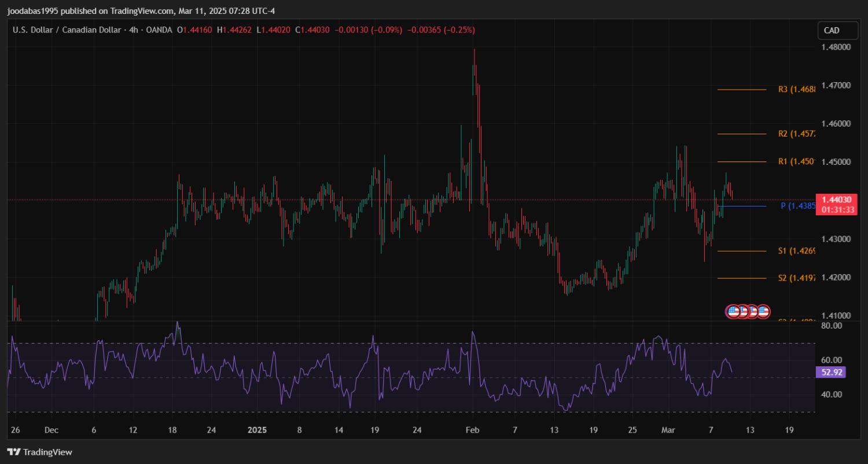Select the R2 pivot resistance label
868x464 pixels.
tap(796, 134)
